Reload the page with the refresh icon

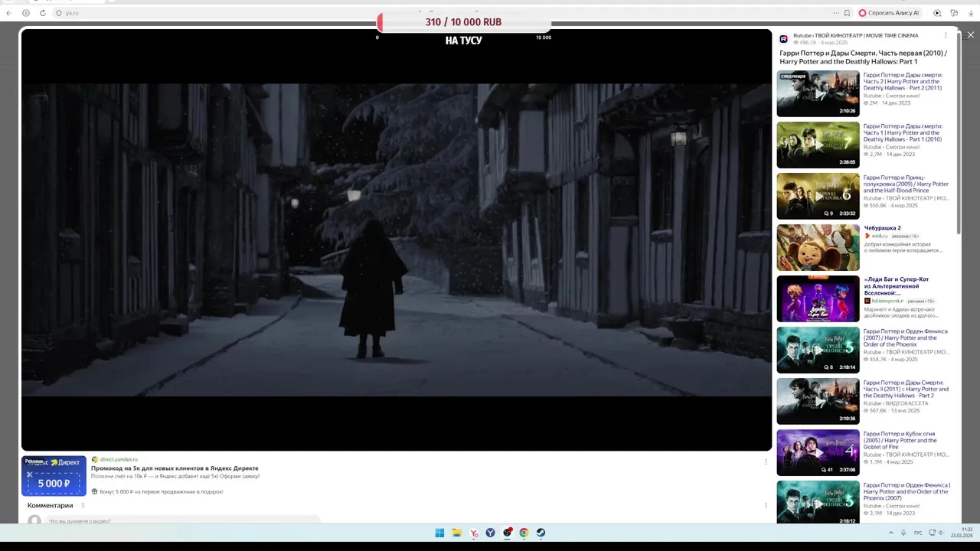42,13
